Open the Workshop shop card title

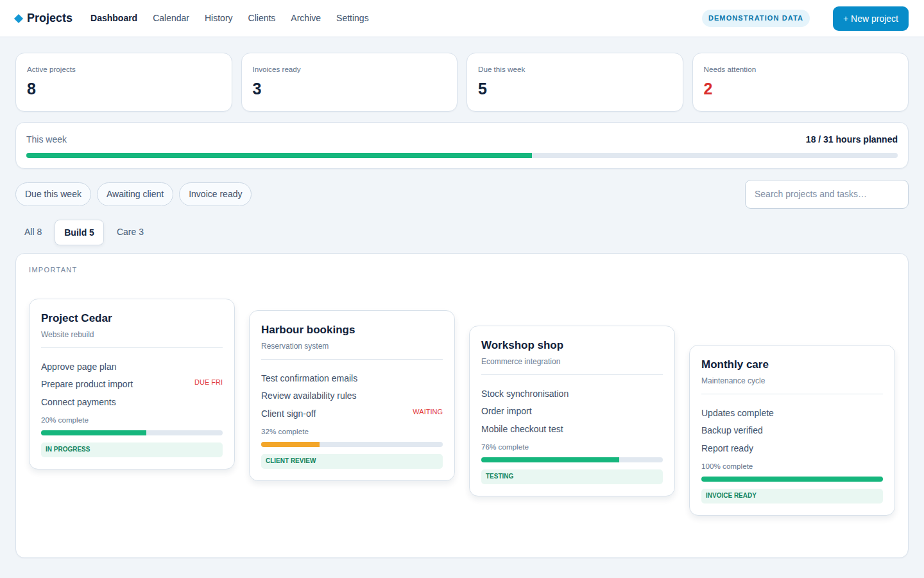[x=522, y=345]
